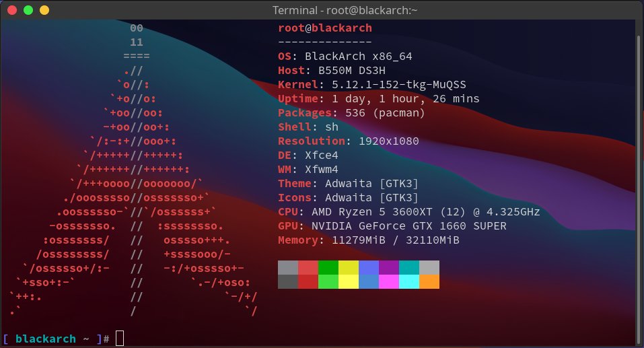644x348 pixels.
Task: Click the Kernel 5.12.1-152-tkg-MuQSS line
Action: 372,85
